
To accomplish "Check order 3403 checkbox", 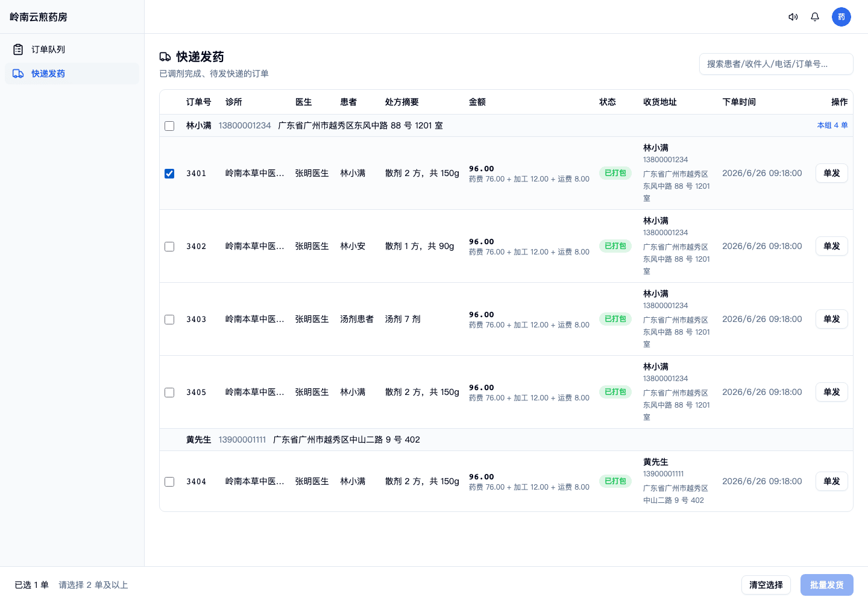I will coord(169,320).
